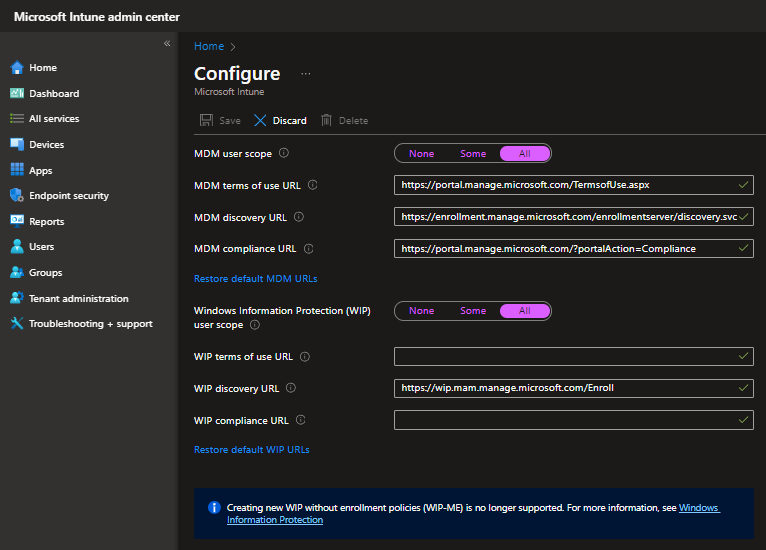Show info for MDM user scope
The image size is (766, 550).
click(x=284, y=153)
